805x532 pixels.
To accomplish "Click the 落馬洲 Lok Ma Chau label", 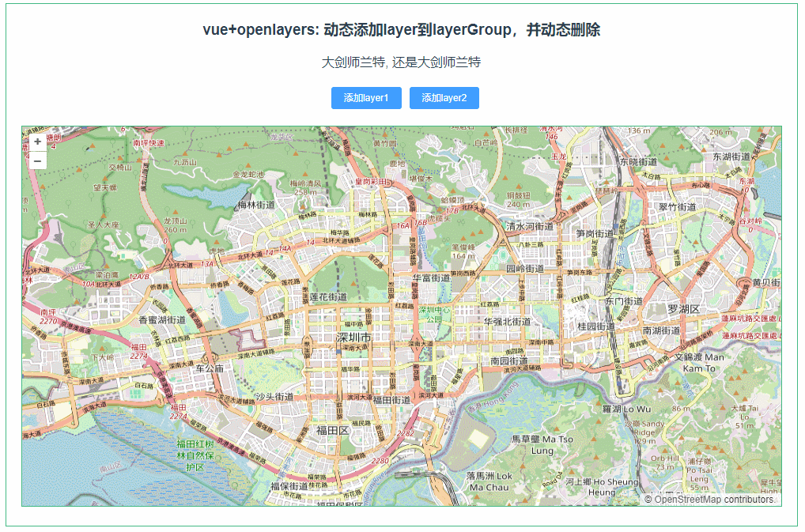I will pos(489,481).
